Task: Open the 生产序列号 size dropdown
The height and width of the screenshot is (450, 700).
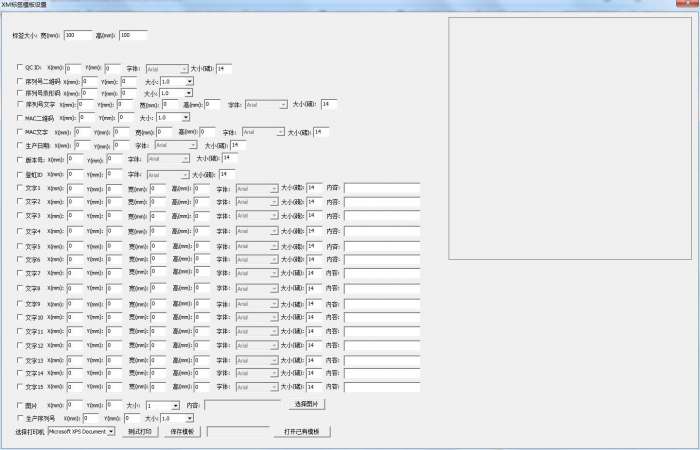Action: click(176, 418)
